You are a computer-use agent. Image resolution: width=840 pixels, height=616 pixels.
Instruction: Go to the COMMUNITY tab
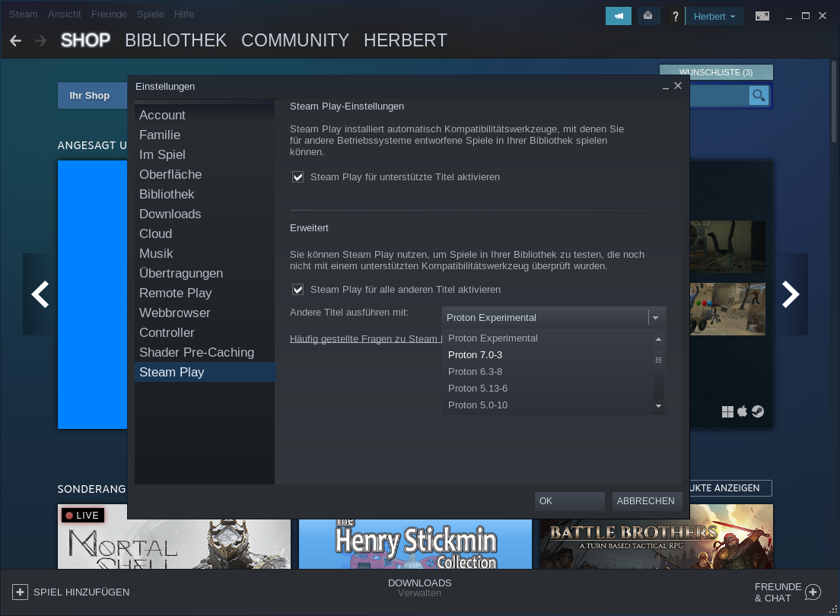click(295, 40)
